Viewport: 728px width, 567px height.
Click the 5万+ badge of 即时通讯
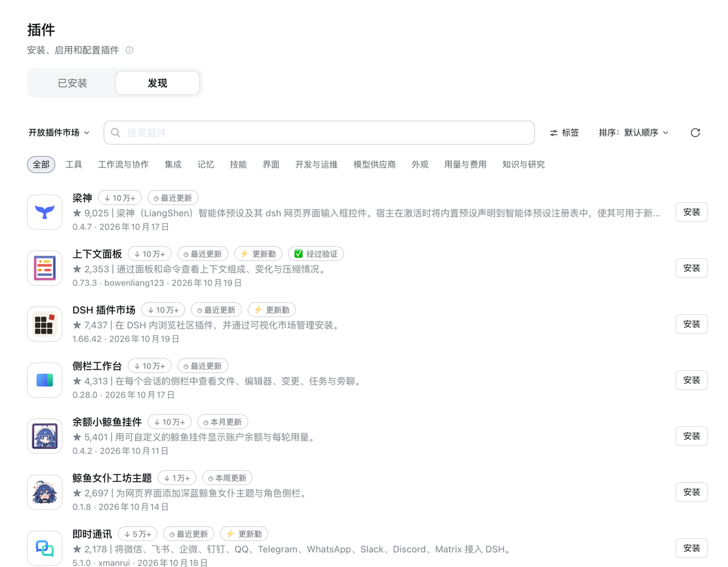pos(138,534)
